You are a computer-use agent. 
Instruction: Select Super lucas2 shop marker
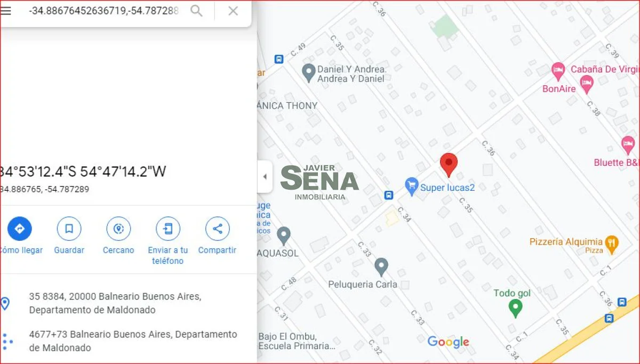click(411, 187)
